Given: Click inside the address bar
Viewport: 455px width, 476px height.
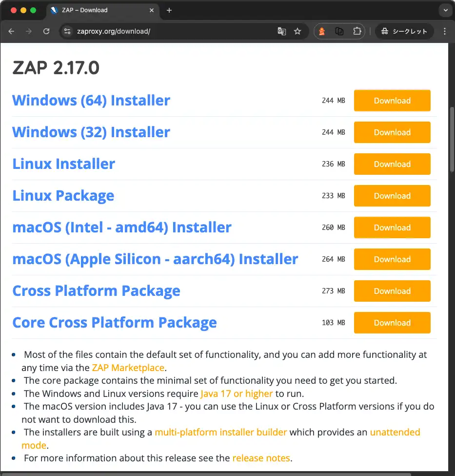Looking at the screenshot, I should point(146,31).
